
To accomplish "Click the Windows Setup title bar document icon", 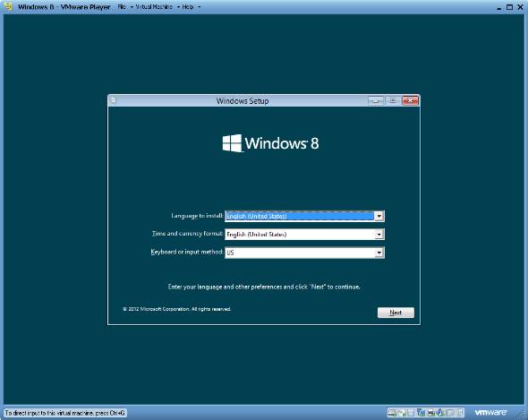I will click(114, 100).
